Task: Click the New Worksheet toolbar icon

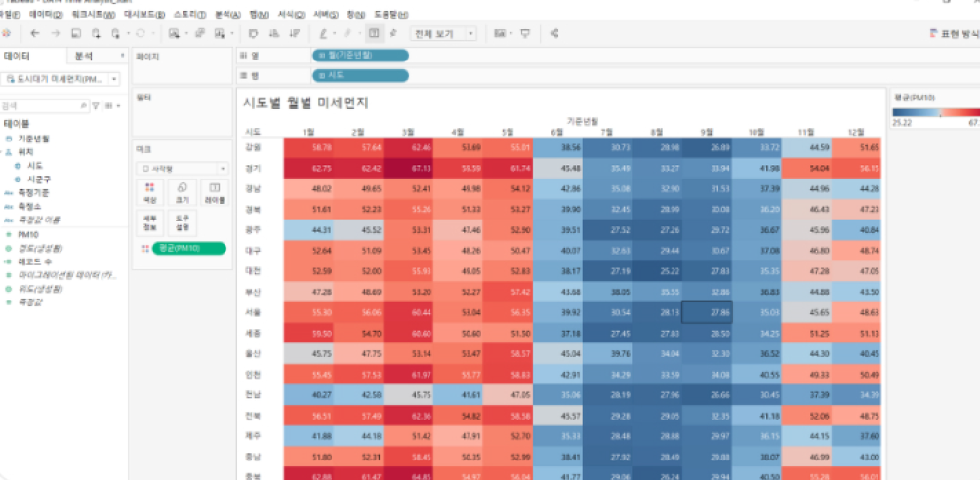Action: point(174,34)
